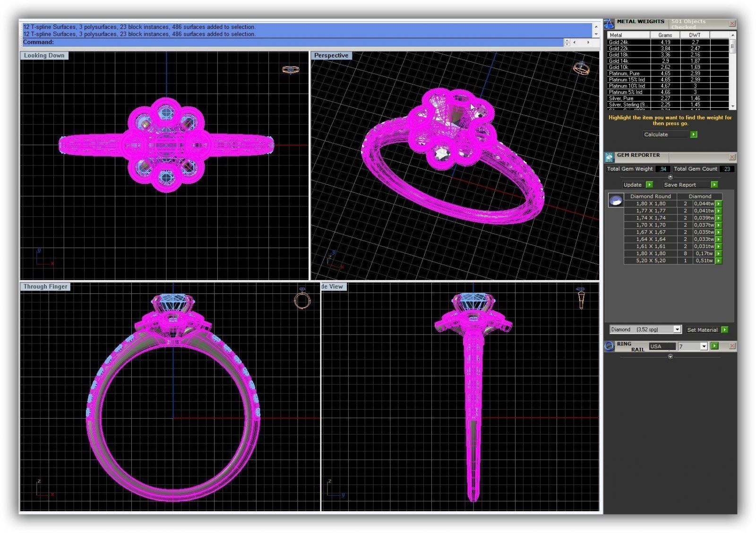Click green go arrow in Ring Rail bar
This screenshot has width=756, height=533.
[714, 346]
